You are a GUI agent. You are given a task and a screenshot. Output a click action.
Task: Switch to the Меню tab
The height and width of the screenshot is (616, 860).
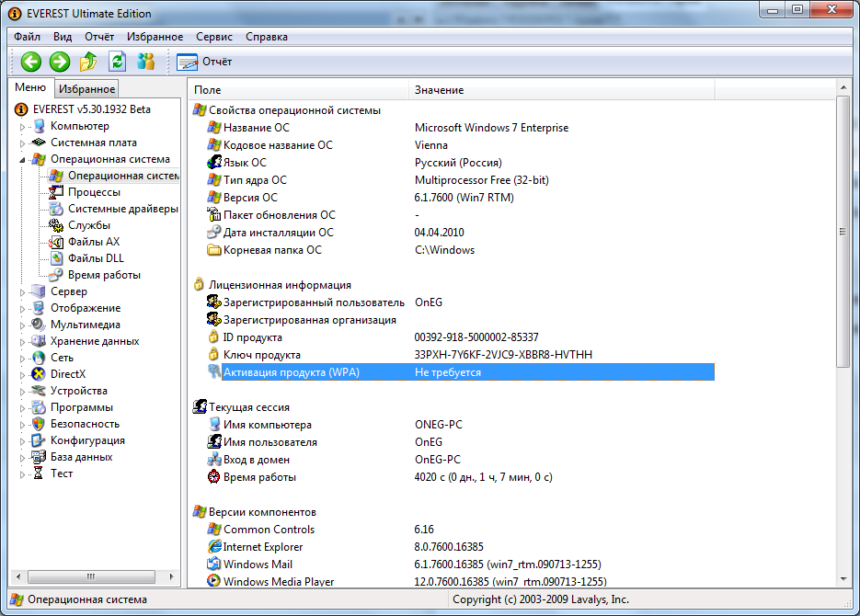coord(30,87)
